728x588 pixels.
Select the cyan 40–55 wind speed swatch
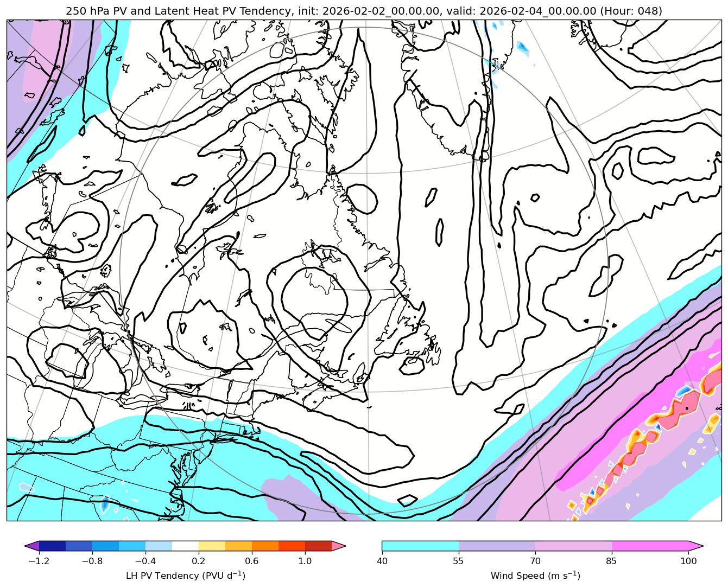[x=420, y=546]
